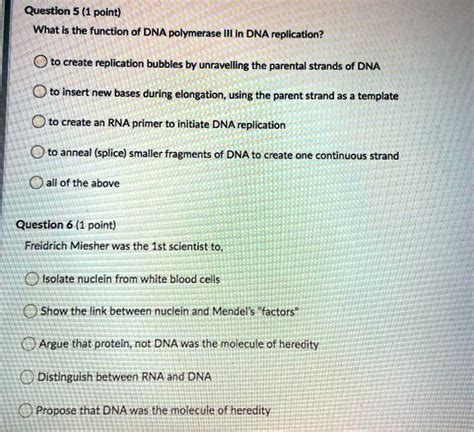Select radio button for insert new bases option

(x=39, y=92)
